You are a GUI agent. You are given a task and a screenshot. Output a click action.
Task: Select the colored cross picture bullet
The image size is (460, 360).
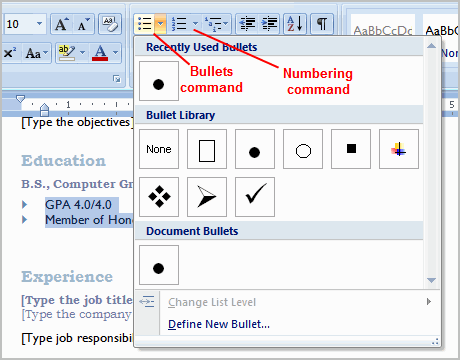(x=399, y=149)
